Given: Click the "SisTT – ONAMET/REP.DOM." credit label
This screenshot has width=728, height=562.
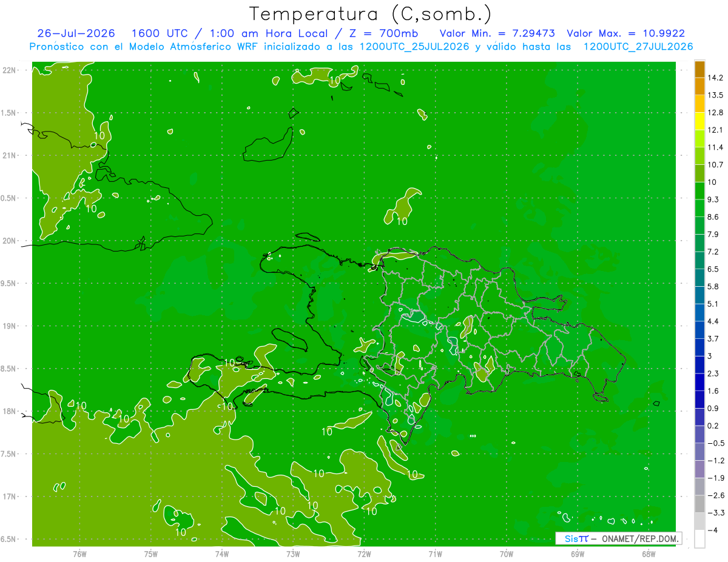Looking at the screenshot, I should tap(619, 538).
